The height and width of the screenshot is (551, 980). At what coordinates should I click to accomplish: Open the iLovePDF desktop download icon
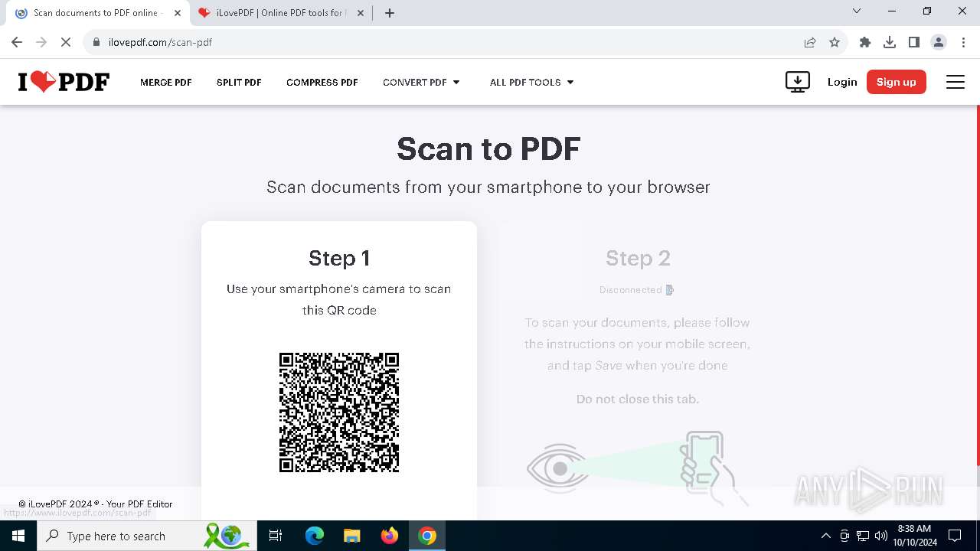tap(798, 82)
